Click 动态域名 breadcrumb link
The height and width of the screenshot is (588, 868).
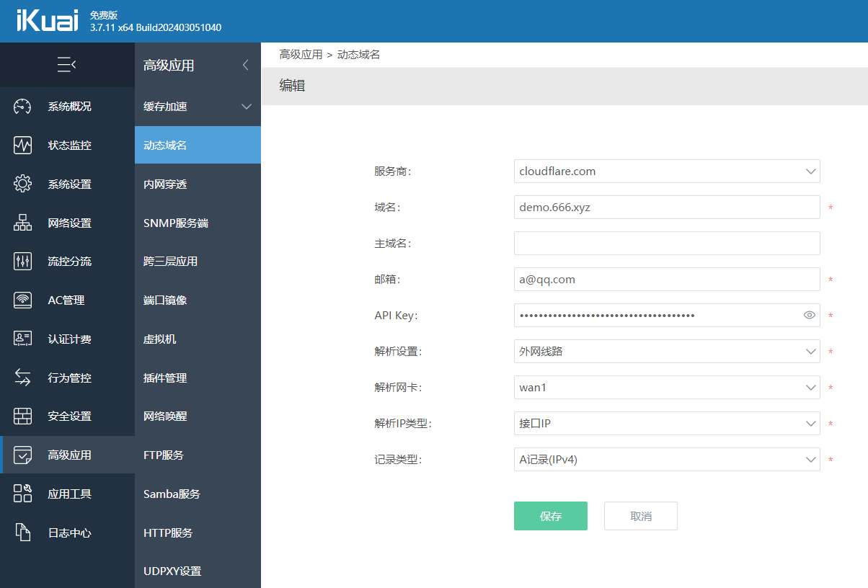pyautogui.click(x=358, y=54)
